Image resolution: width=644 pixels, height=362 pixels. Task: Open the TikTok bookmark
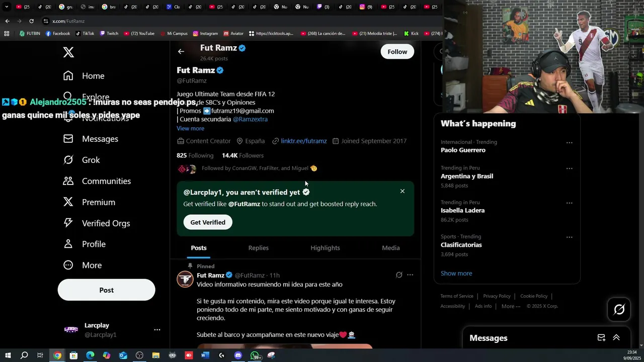(85, 34)
